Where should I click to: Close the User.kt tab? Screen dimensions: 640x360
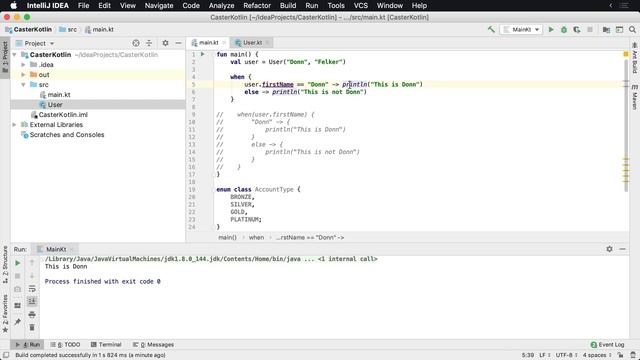point(267,42)
